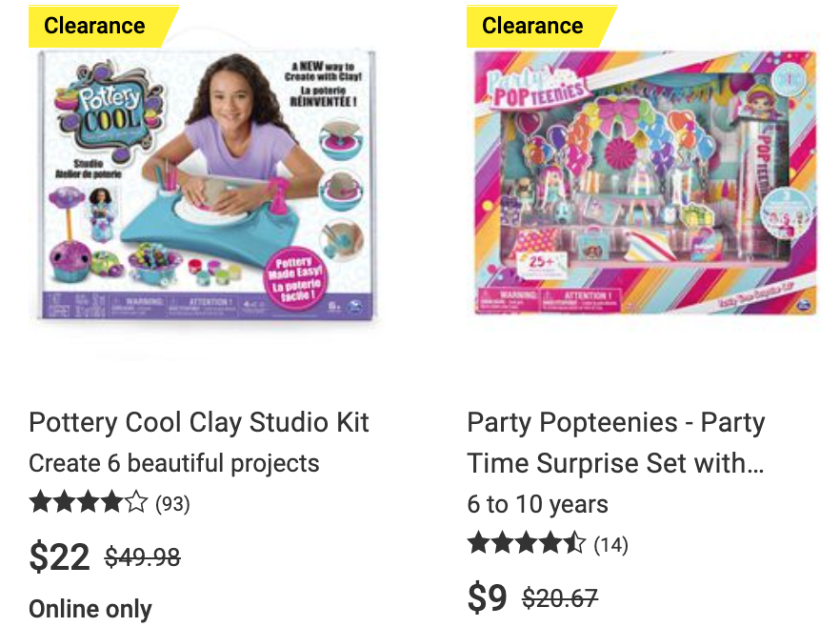
Task: Open the Pottery Cool product image
Action: point(207,185)
